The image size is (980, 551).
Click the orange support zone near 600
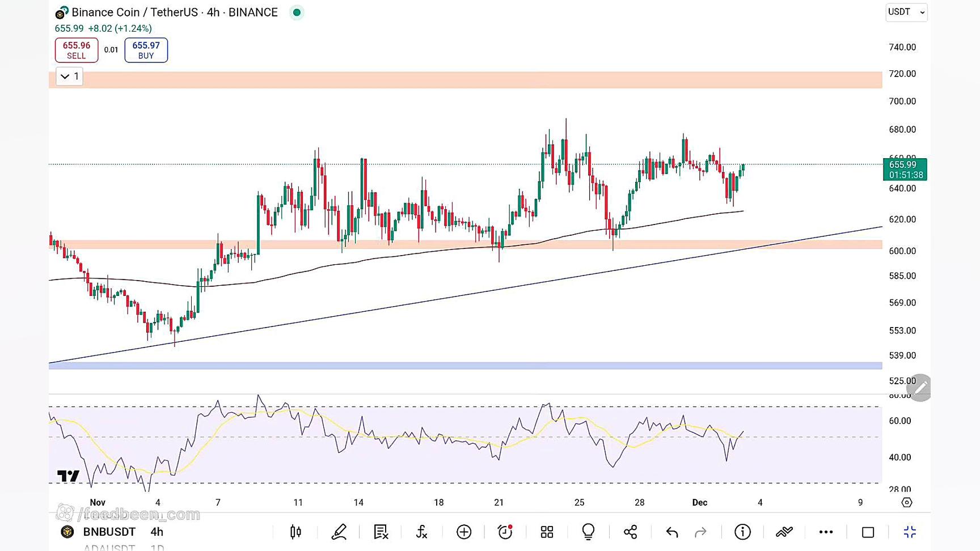click(x=465, y=244)
